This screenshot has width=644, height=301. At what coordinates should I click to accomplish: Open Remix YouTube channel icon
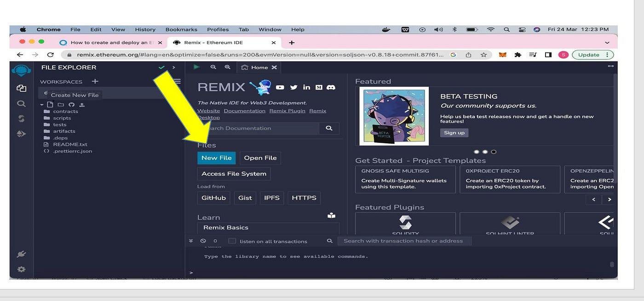pos(280,87)
